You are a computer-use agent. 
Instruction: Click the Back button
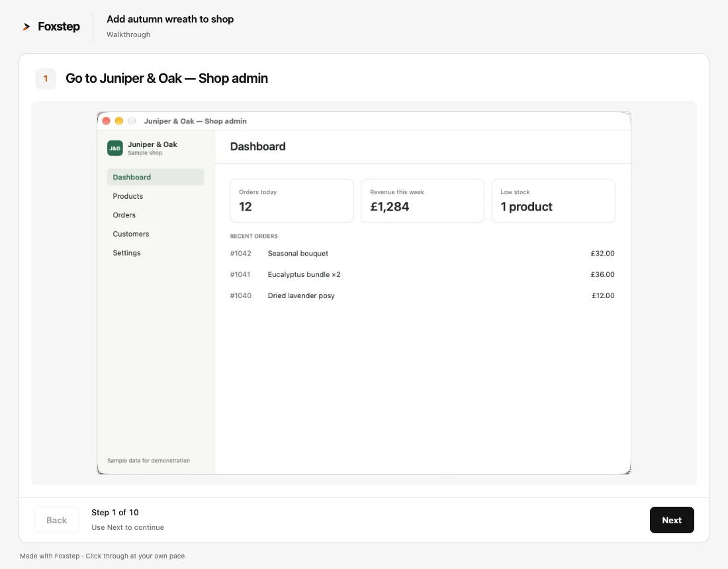(x=57, y=520)
